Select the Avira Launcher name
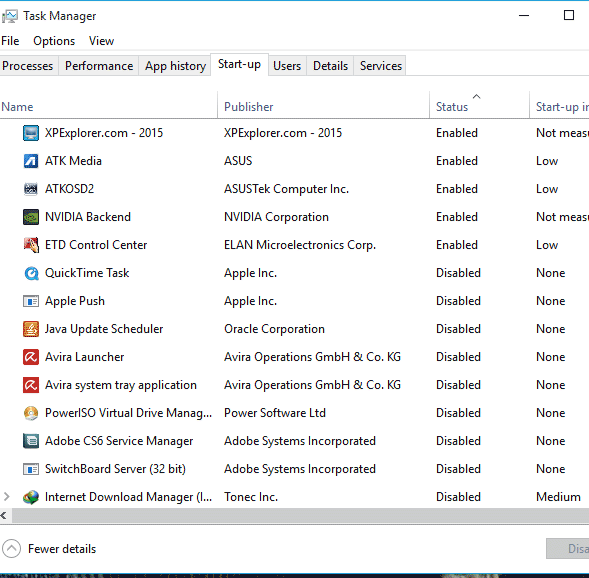The height and width of the screenshot is (578, 589). 85,357
